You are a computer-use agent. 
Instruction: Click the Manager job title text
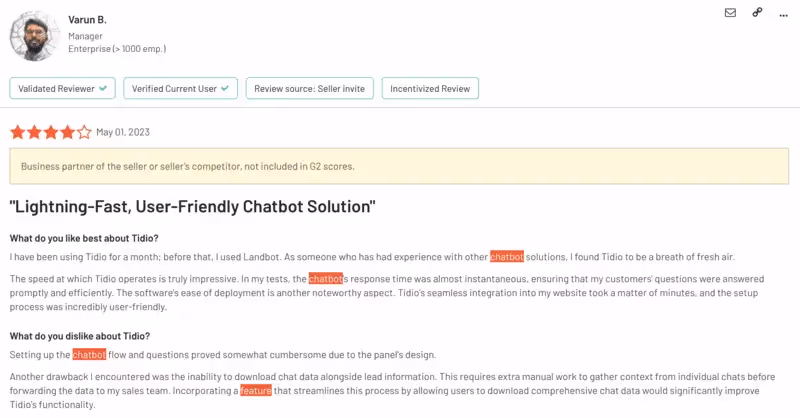tap(85, 36)
